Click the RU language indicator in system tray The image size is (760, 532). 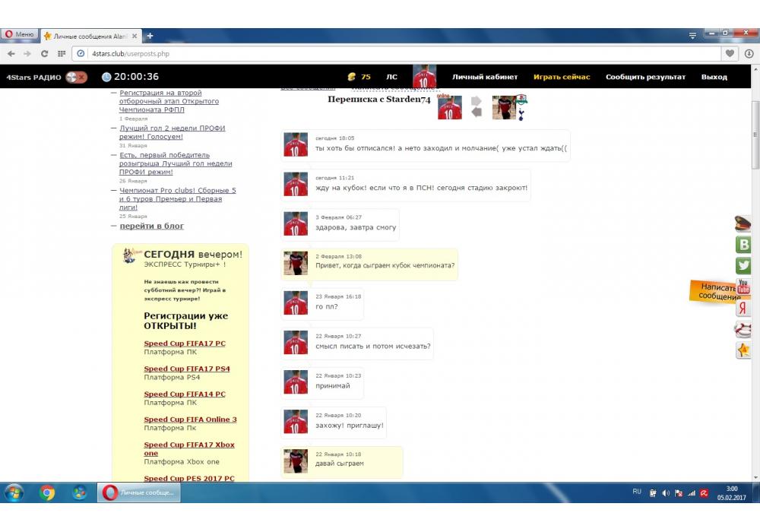point(637,492)
